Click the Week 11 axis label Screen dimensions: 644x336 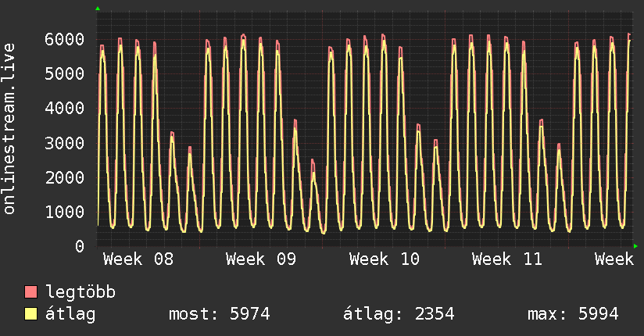coord(506,259)
